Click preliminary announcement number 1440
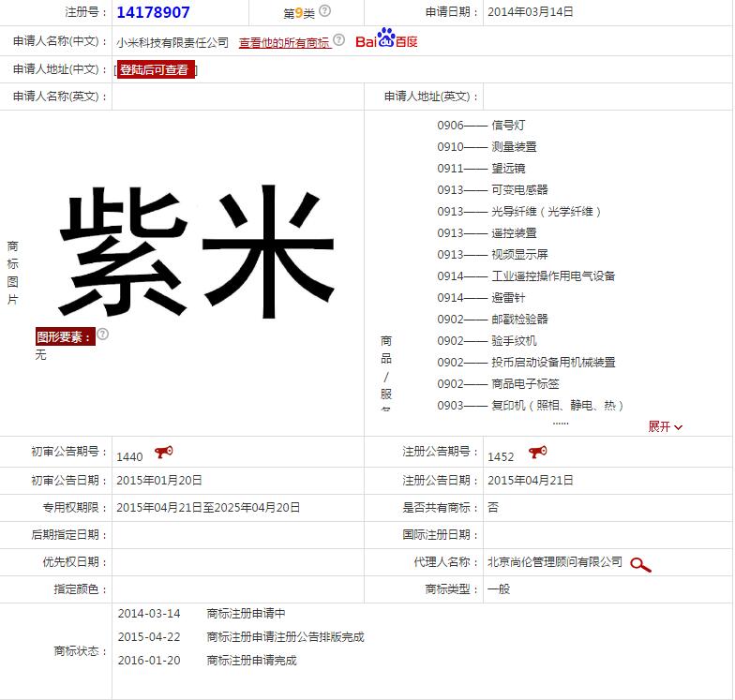This screenshot has height=700, width=735. 129,456
